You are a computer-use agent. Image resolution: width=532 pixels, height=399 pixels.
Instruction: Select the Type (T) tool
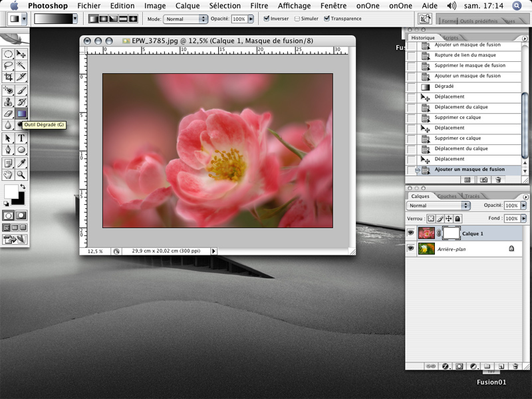point(21,138)
